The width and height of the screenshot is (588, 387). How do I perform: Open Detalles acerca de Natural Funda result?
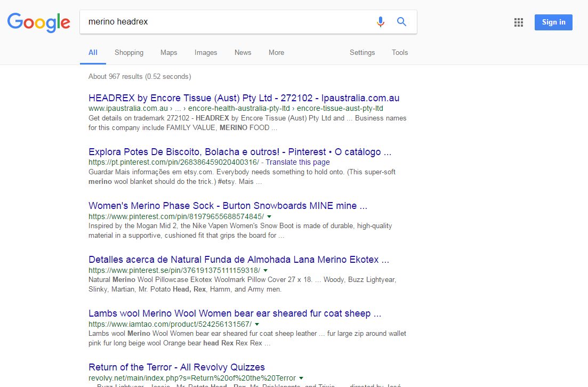click(x=238, y=260)
